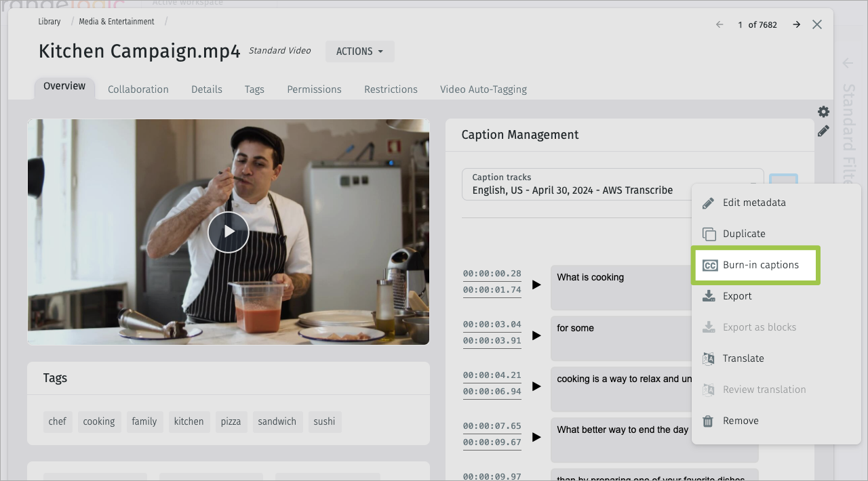Play caption segment "for some"
The width and height of the screenshot is (868, 481).
click(x=536, y=335)
